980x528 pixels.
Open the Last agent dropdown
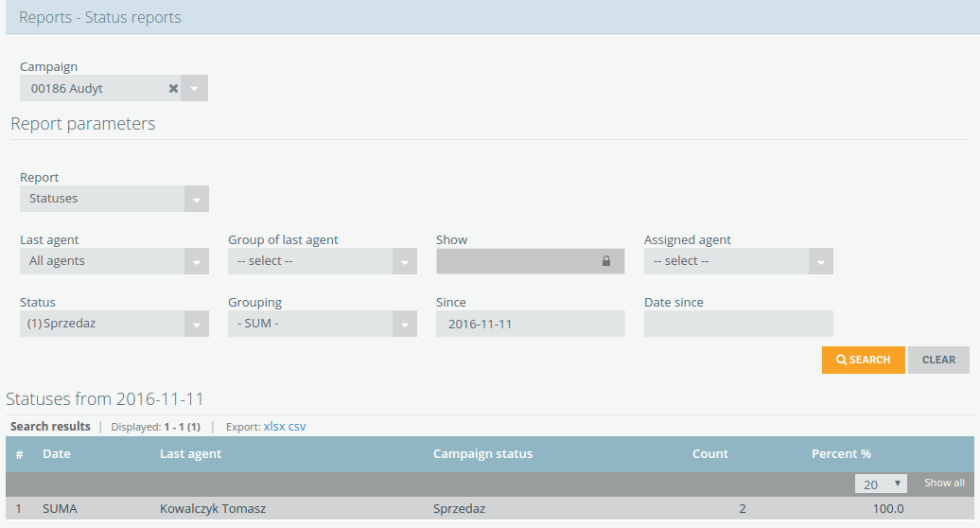coord(114,261)
